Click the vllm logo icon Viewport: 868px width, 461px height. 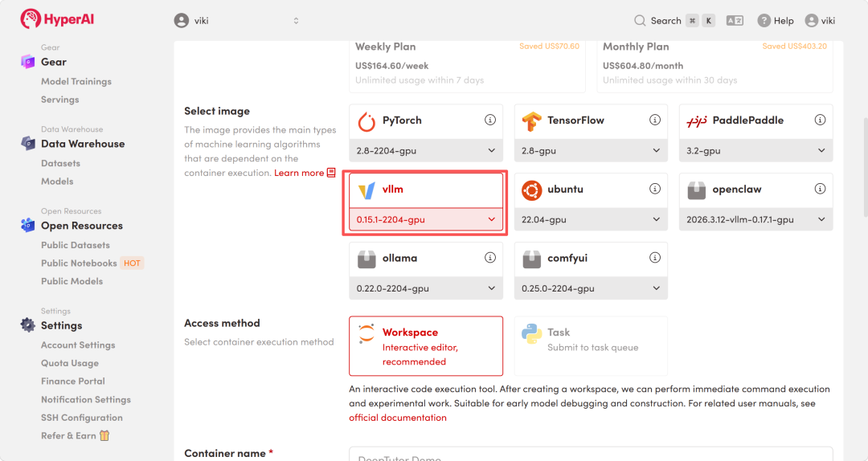tap(366, 190)
